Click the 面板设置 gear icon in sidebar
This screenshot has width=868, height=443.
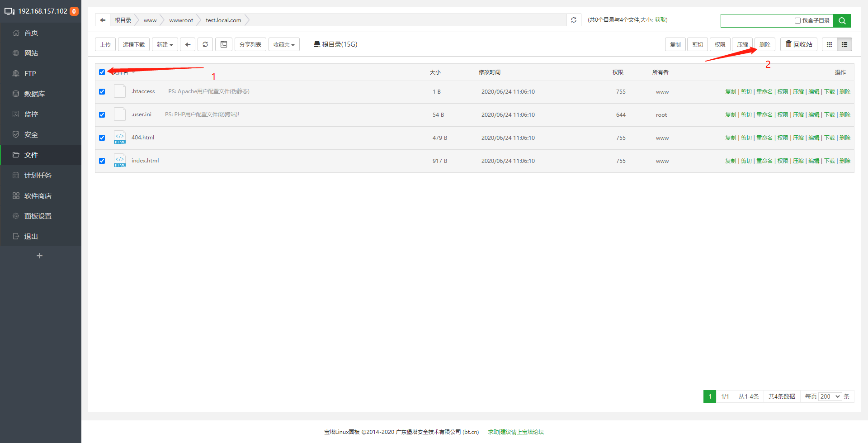pos(16,216)
